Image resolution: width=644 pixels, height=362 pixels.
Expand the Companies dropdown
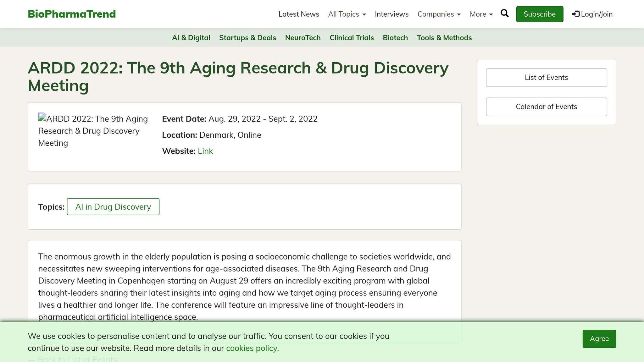(x=439, y=14)
